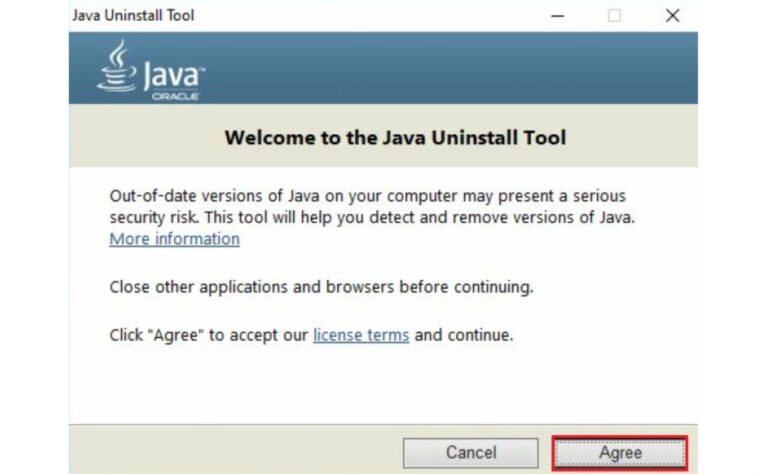This screenshot has height=474, width=760.
Task: Click the empty blue banner area right of the logo
Action: 450,68
